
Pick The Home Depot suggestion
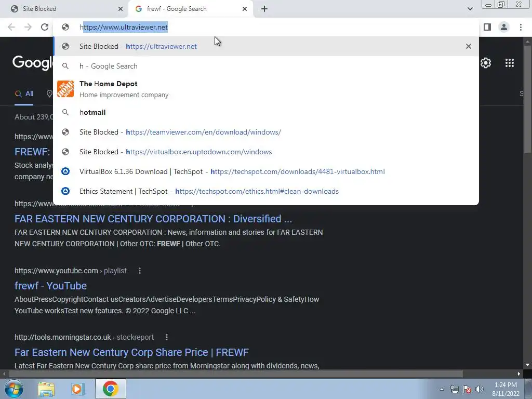coord(266,89)
